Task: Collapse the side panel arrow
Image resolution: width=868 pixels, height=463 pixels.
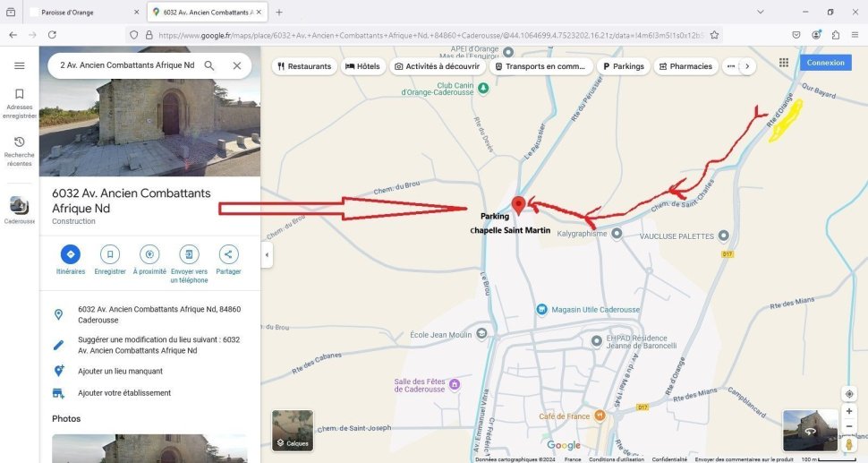Action: point(267,255)
